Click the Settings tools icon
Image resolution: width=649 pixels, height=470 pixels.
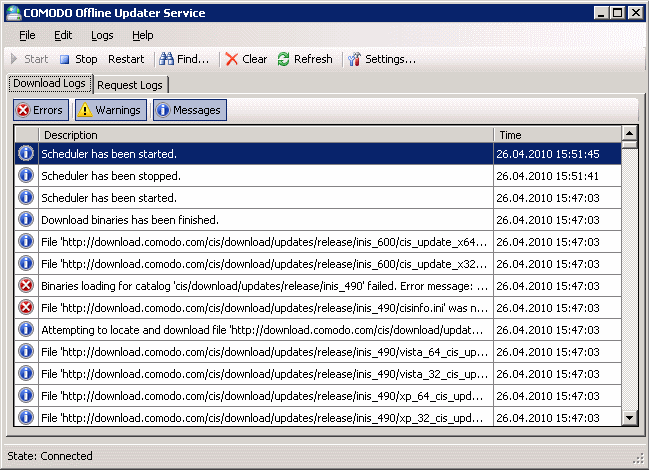(x=354, y=59)
